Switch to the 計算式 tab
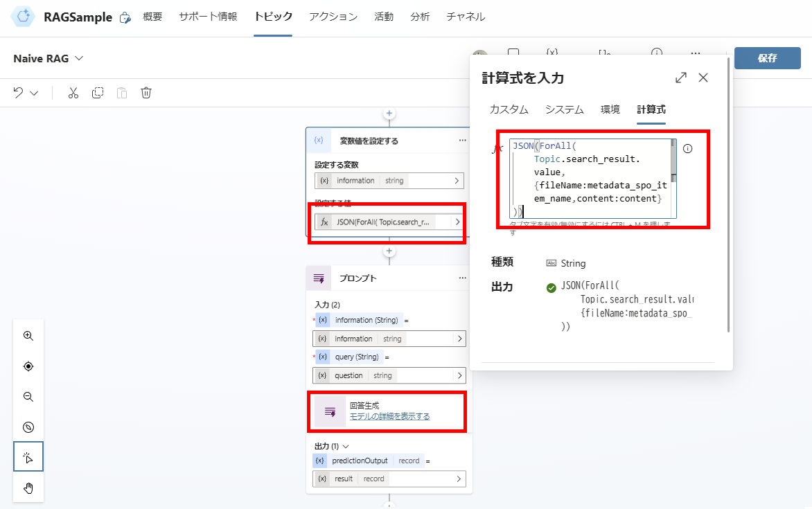This screenshot has height=509, width=812. [x=651, y=109]
